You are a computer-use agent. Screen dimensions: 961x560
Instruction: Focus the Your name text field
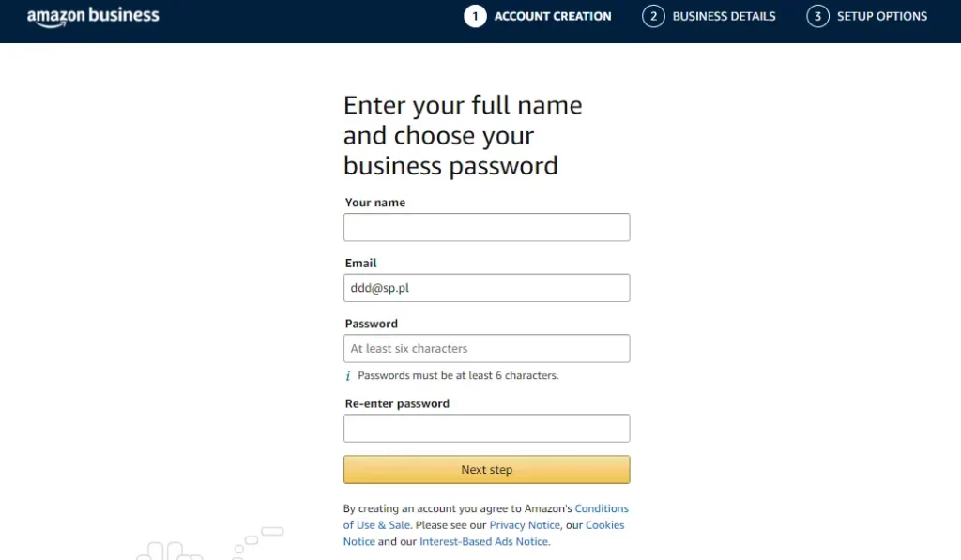click(486, 227)
